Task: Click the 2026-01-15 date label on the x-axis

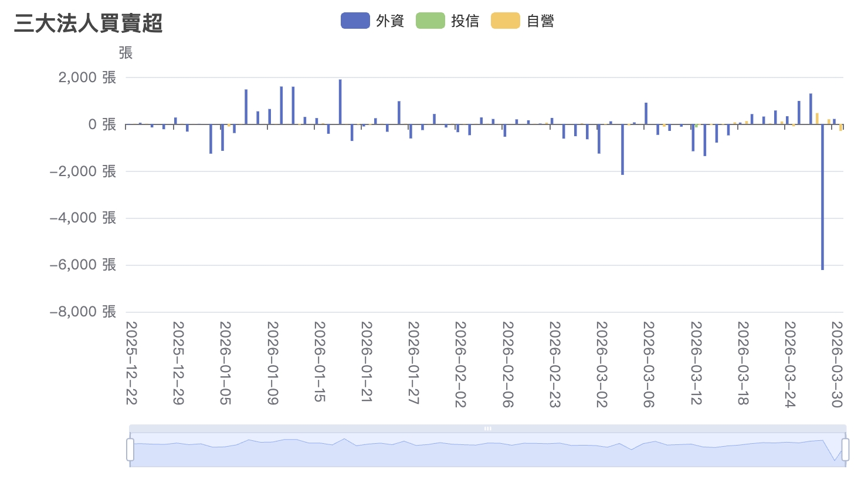Action: point(320,362)
